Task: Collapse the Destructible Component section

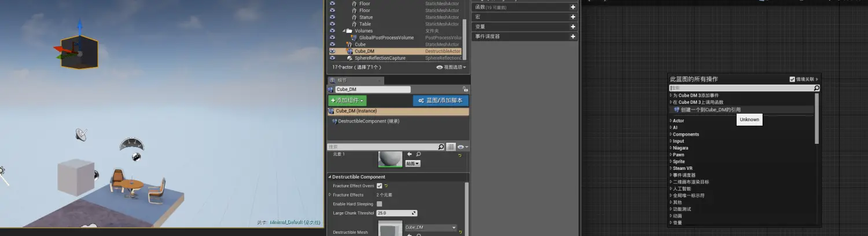Action: pyautogui.click(x=330, y=177)
